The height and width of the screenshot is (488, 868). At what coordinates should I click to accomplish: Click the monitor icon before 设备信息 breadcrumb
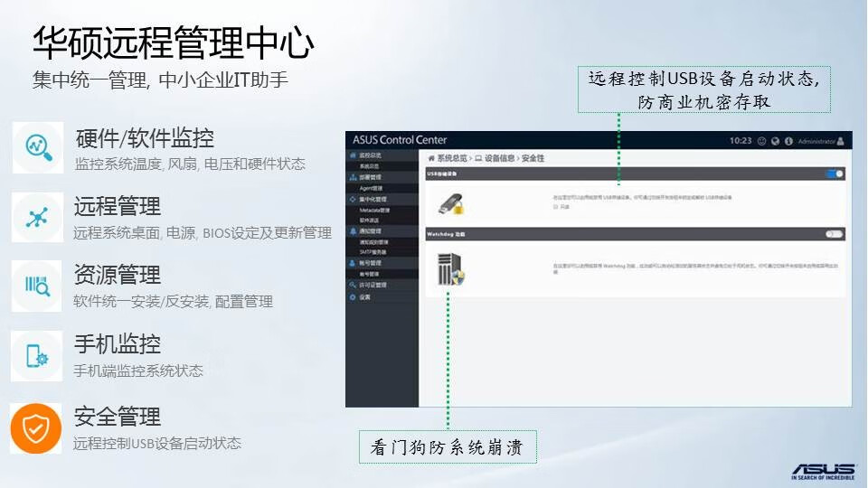coord(478,158)
